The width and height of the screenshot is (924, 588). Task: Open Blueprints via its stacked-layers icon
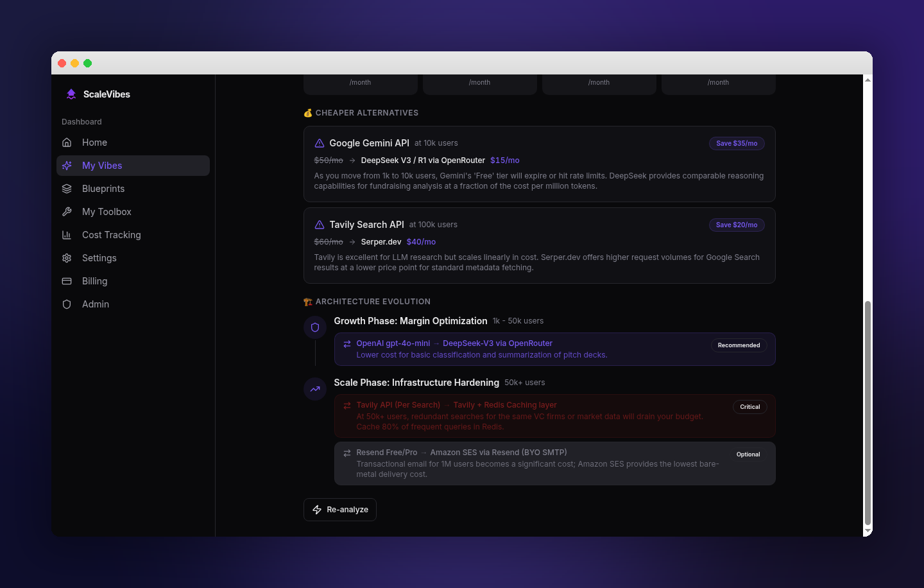click(67, 188)
